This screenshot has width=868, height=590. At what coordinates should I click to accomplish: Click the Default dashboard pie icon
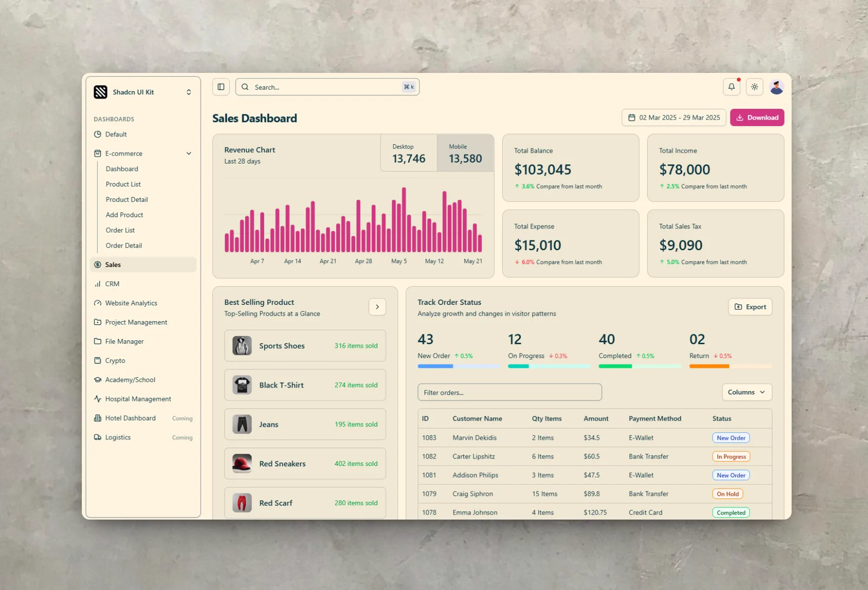click(98, 134)
